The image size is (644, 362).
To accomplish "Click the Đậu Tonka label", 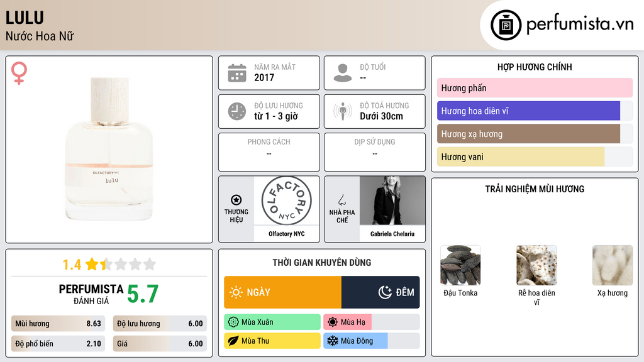I will [460, 293].
